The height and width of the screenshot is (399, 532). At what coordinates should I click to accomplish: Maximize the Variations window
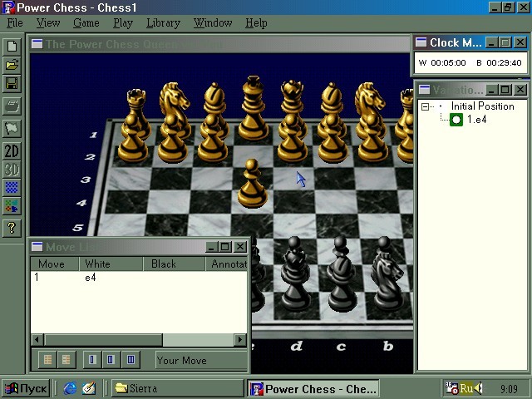(505, 90)
